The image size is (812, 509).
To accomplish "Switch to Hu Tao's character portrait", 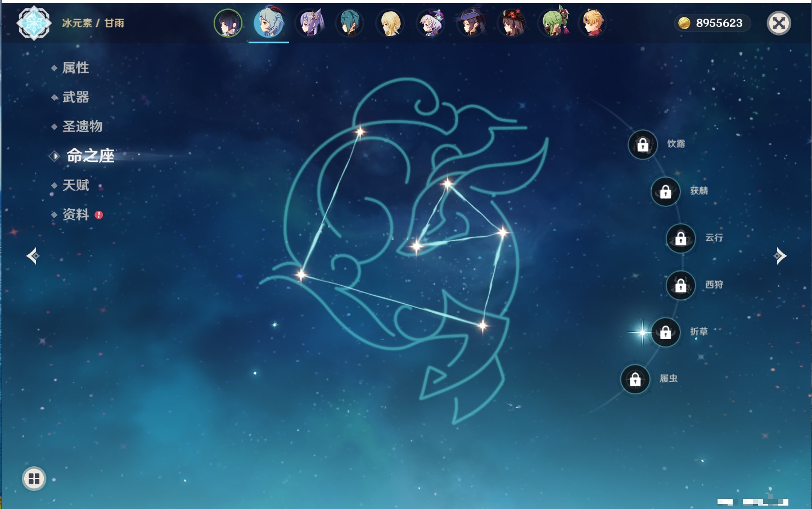I will click(512, 24).
